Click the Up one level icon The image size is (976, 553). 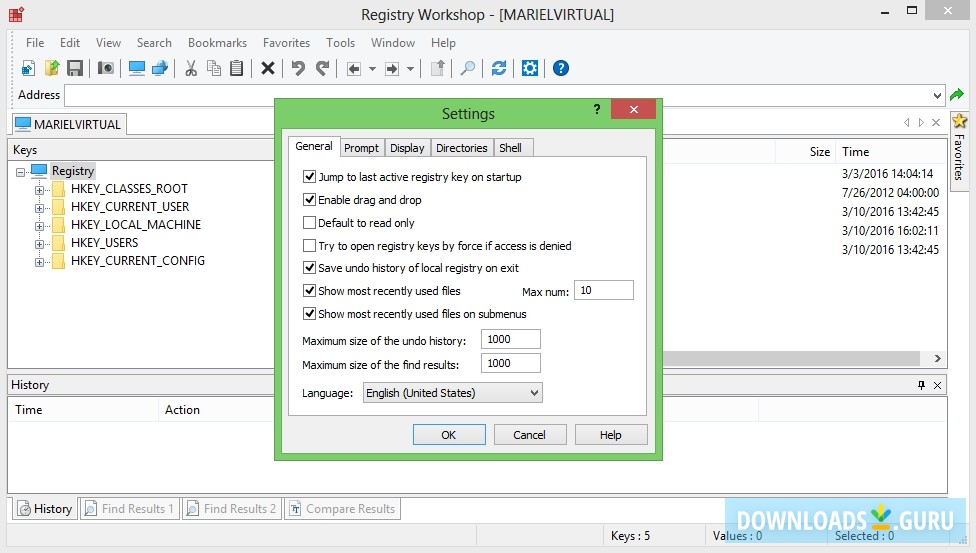point(438,68)
